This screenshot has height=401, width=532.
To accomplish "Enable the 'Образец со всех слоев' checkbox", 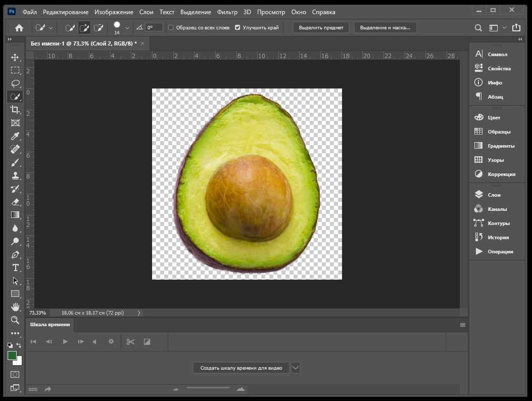I will pyautogui.click(x=171, y=27).
